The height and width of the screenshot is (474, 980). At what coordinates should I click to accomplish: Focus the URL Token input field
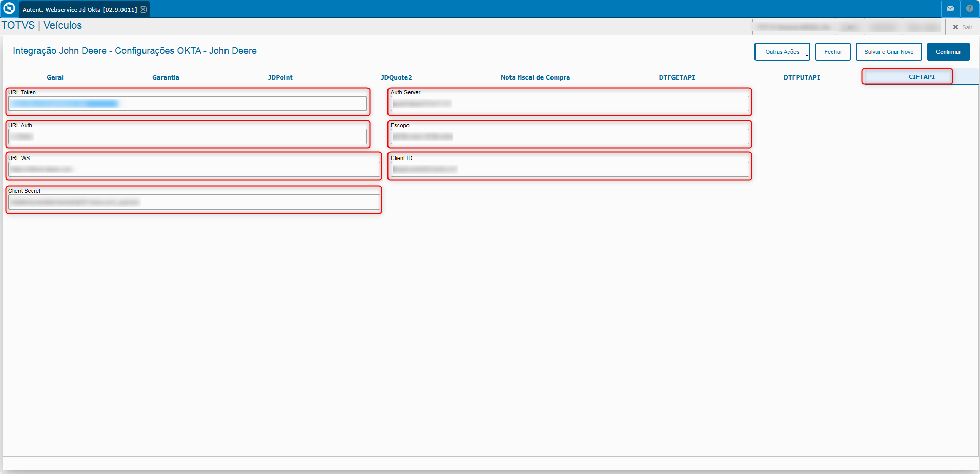(x=188, y=104)
